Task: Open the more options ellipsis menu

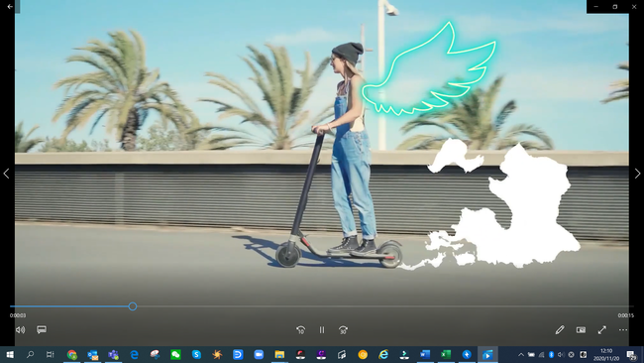Action: click(x=623, y=329)
